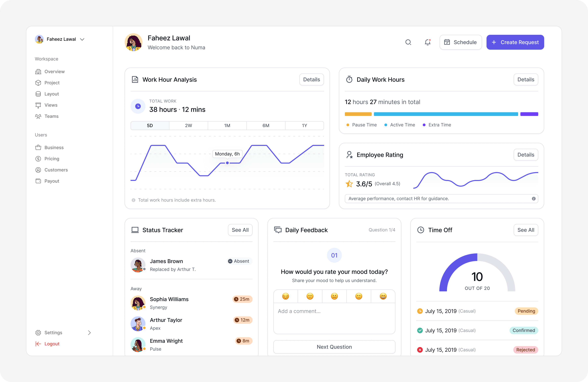Open Work Hour Analysis Details
Image resolution: width=588 pixels, height=382 pixels.
[312, 80]
